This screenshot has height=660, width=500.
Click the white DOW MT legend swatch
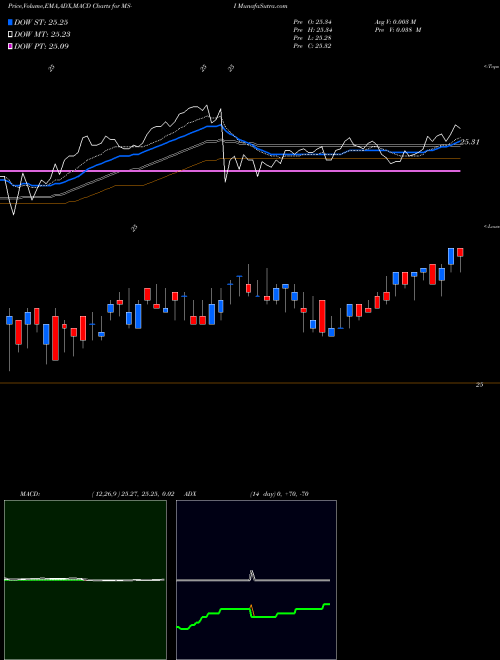tap(10, 34)
